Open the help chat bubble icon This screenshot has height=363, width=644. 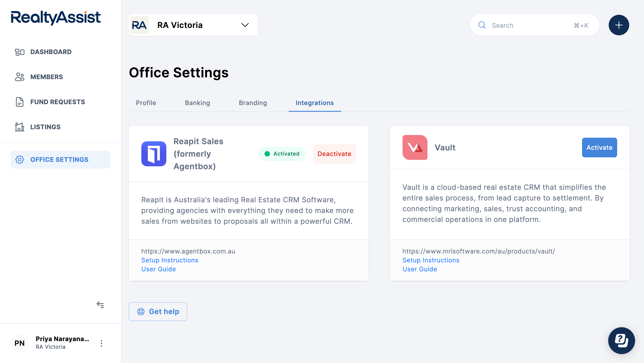[x=621, y=340]
